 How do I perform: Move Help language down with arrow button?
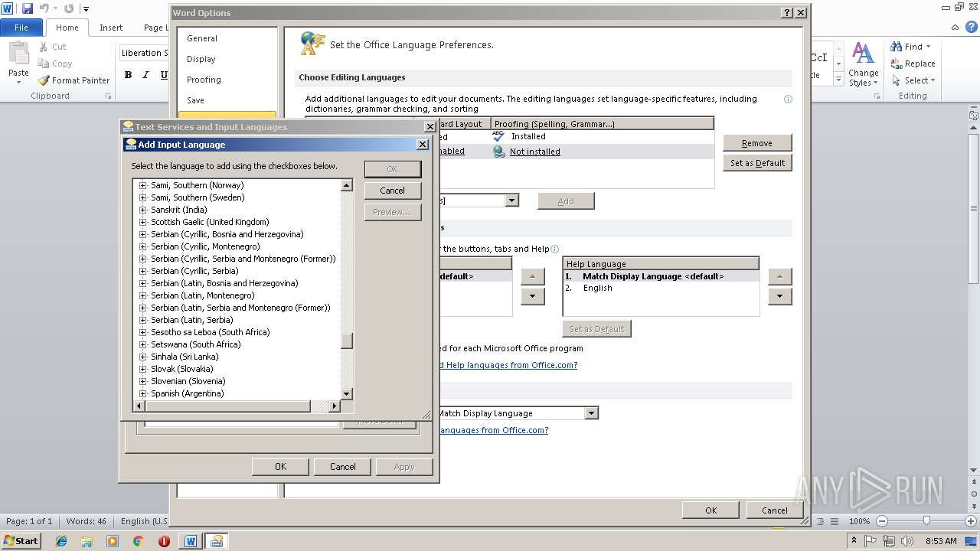click(779, 296)
